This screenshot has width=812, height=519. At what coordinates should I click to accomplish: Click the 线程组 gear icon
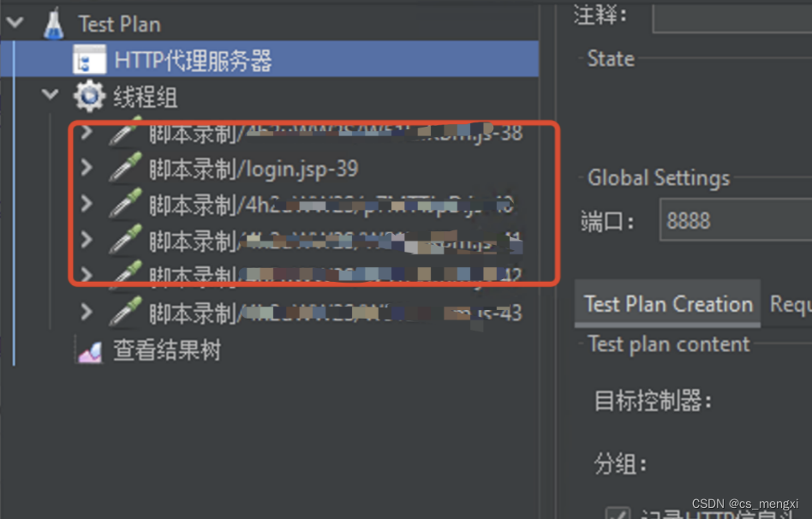coord(89,96)
